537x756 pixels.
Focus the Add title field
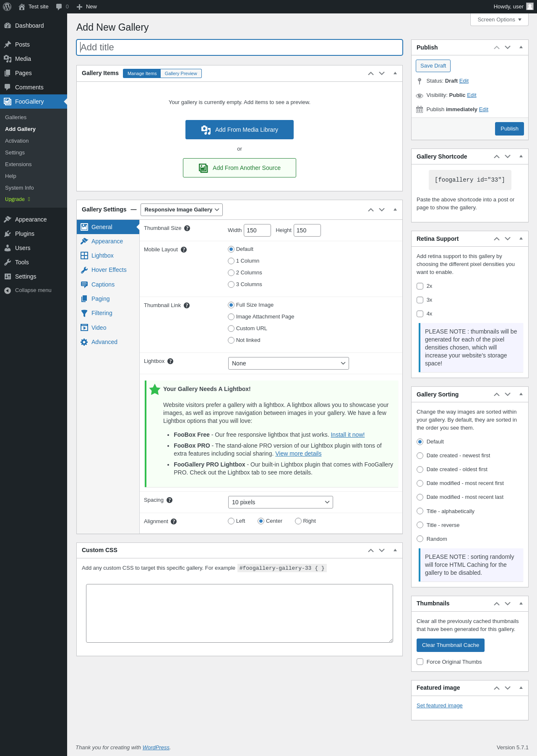coord(240,47)
